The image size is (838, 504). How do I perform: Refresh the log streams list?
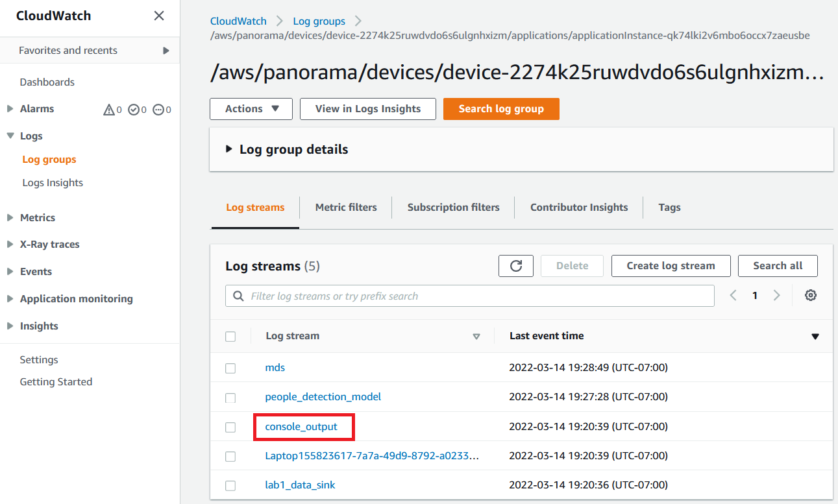[516, 266]
